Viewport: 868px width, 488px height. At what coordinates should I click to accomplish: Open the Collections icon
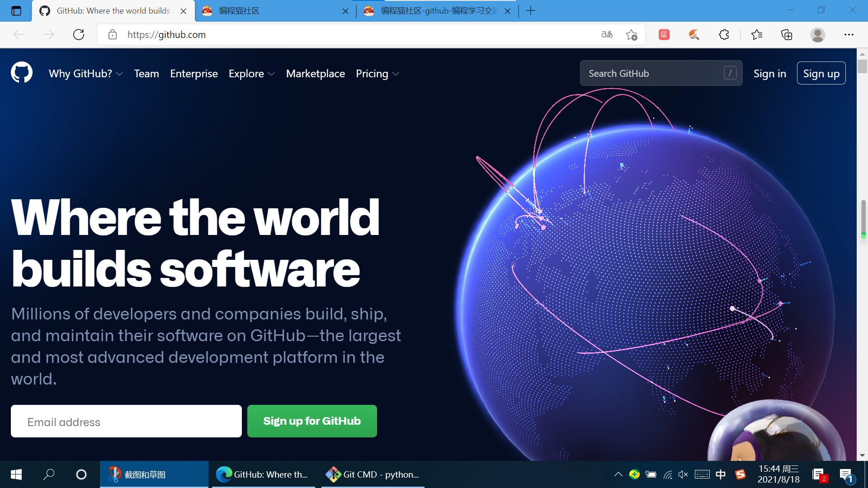point(787,35)
